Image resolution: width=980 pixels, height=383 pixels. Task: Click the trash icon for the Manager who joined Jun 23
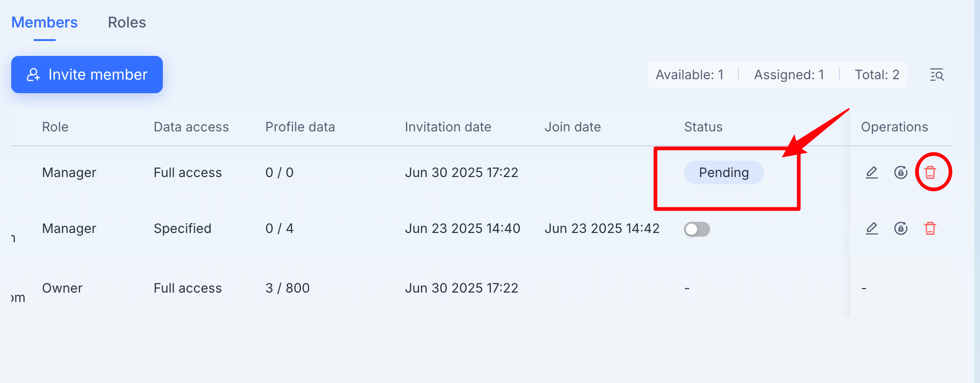pos(930,228)
